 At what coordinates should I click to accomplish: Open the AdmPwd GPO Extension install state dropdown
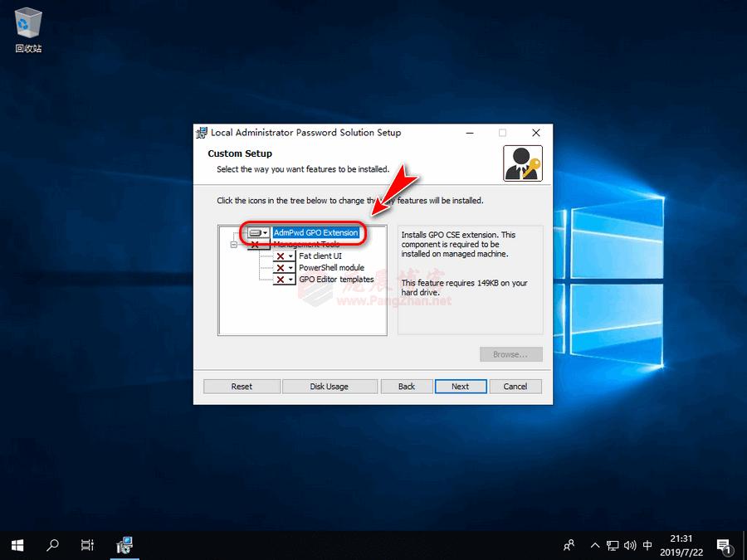265,232
